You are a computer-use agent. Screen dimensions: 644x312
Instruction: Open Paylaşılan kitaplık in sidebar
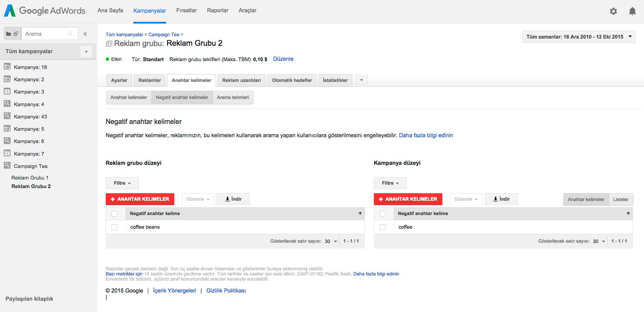[x=29, y=299]
